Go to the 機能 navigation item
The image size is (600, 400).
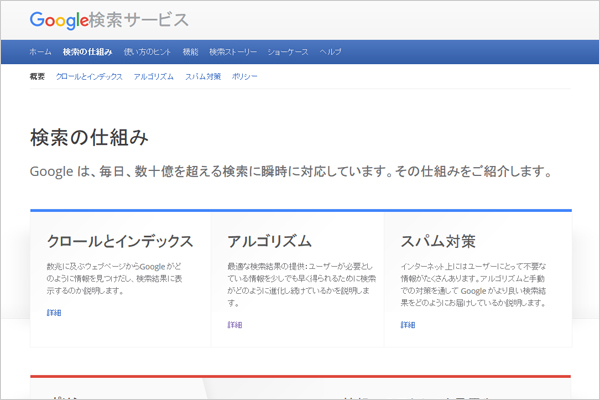coord(190,52)
